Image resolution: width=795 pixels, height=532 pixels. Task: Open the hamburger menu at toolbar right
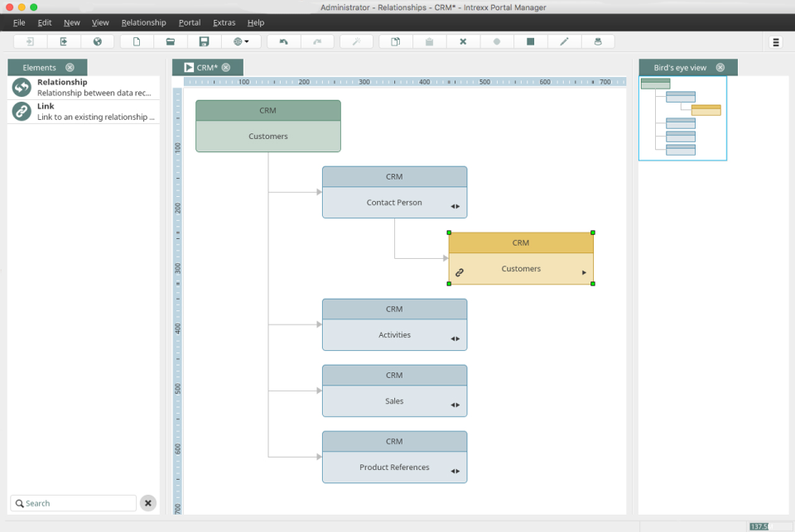tap(776, 42)
